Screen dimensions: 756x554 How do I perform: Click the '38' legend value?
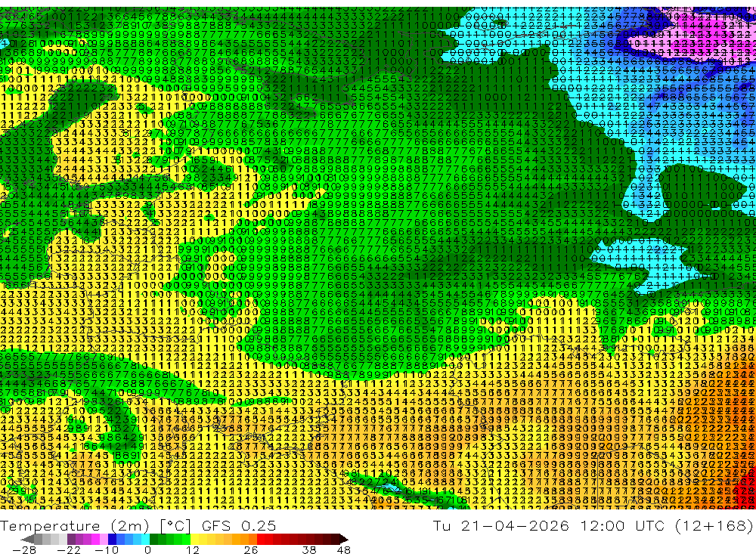(308, 550)
